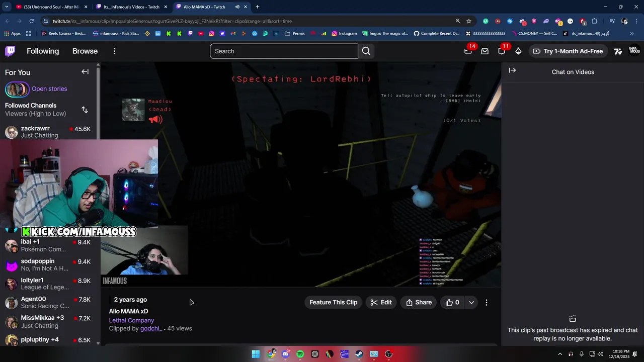Open Windows Start menu

(256, 354)
